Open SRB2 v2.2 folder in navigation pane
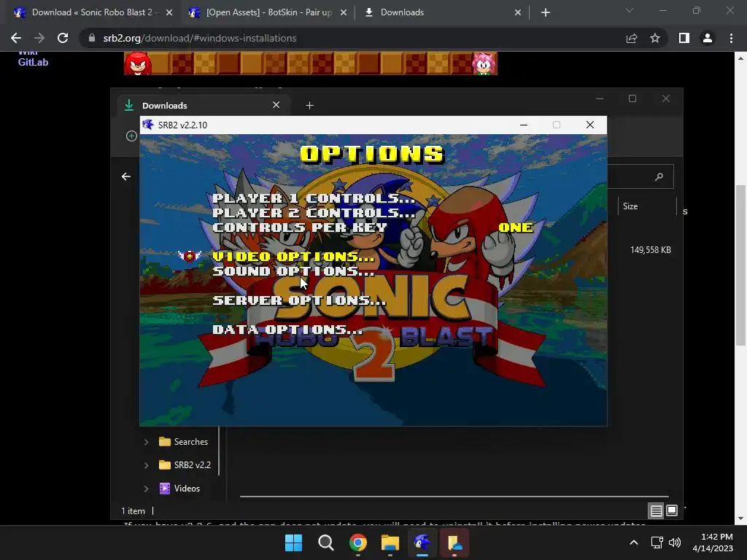This screenshot has height=560, width=747. 185,465
